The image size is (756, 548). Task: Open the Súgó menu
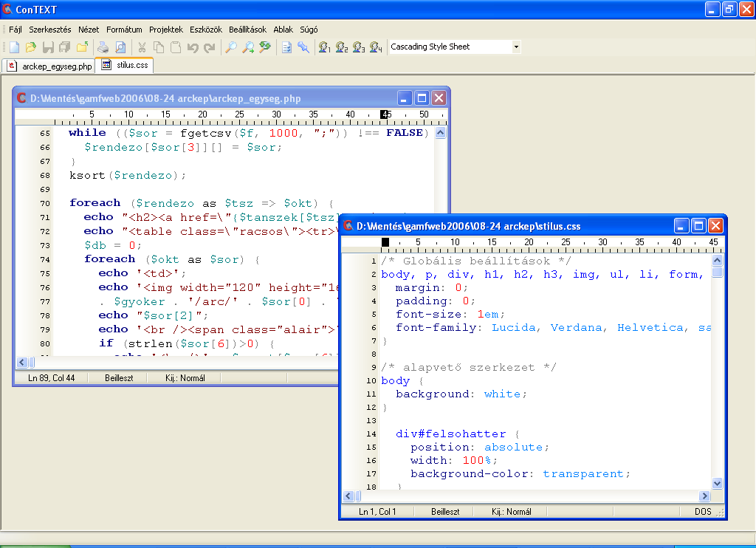point(309,30)
